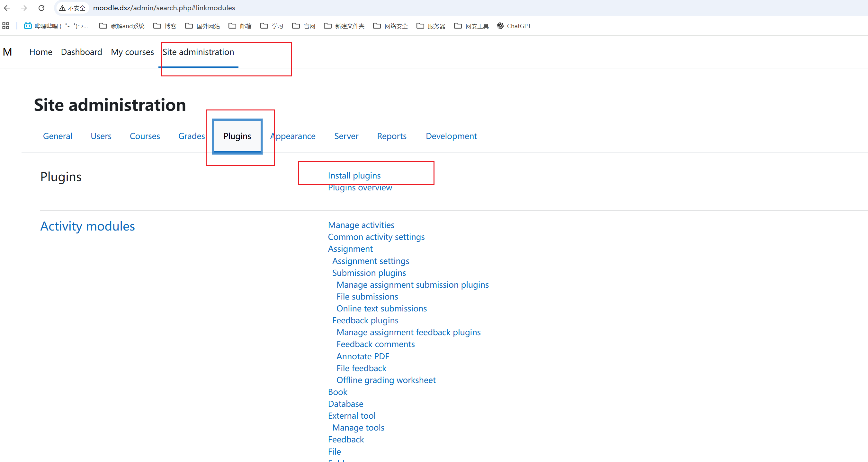Open the 网安工具 bookmark folder
The image size is (868, 462).
click(x=471, y=26)
